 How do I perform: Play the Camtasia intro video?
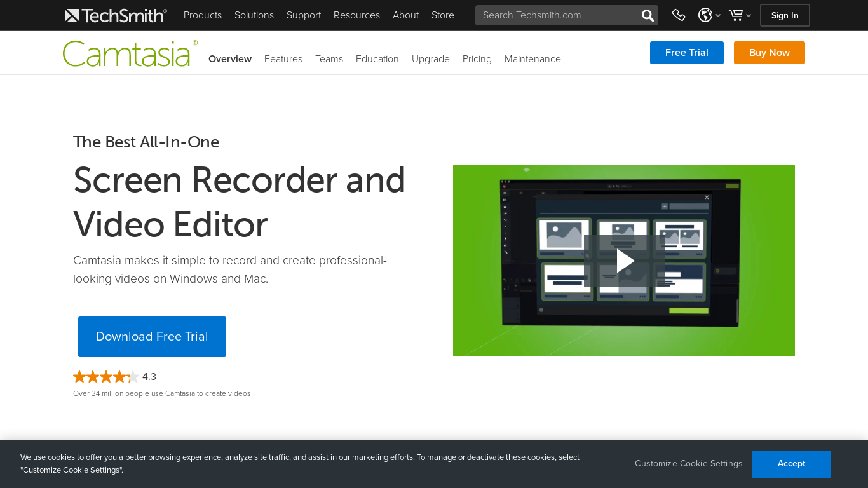(624, 261)
